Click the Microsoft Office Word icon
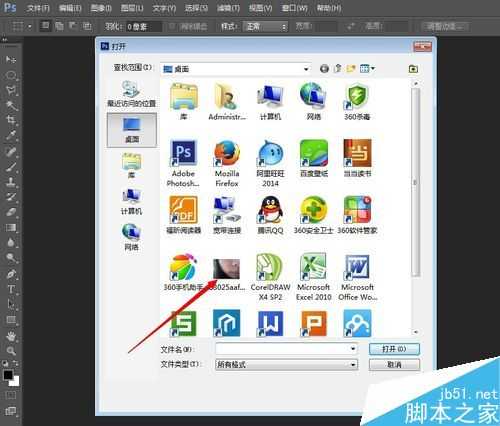 tap(357, 267)
